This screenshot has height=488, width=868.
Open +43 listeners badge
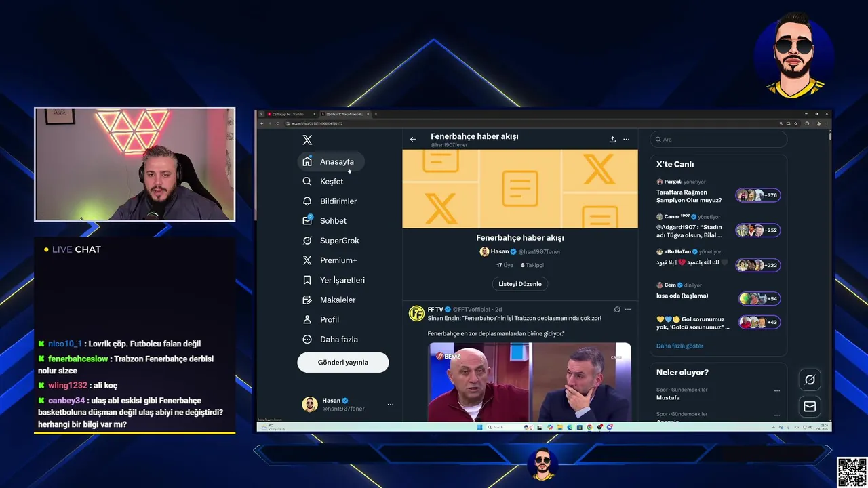point(759,322)
